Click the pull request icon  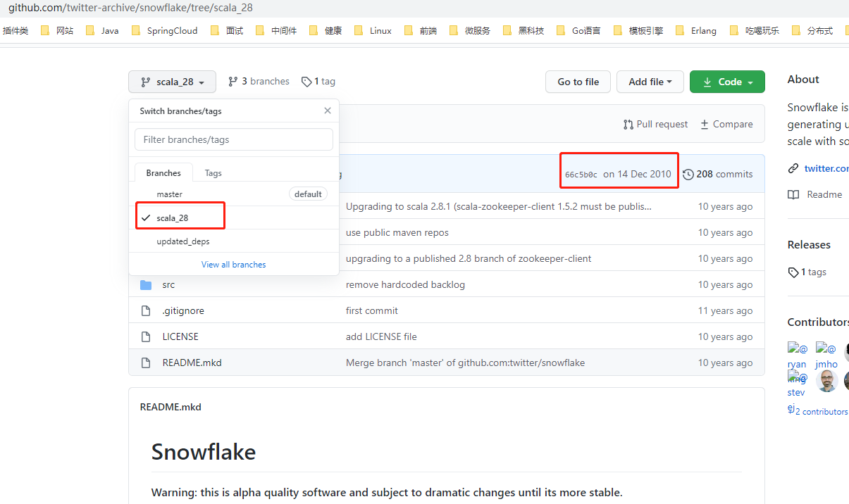click(x=628, y=125)
